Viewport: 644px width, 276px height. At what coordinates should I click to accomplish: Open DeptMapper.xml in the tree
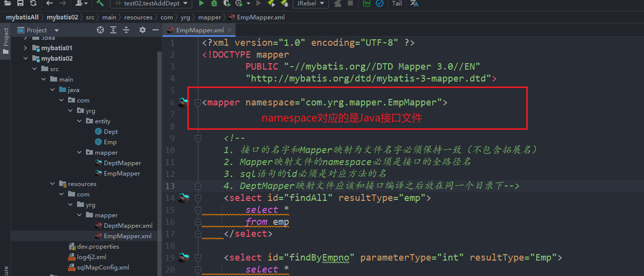point(123,226)
